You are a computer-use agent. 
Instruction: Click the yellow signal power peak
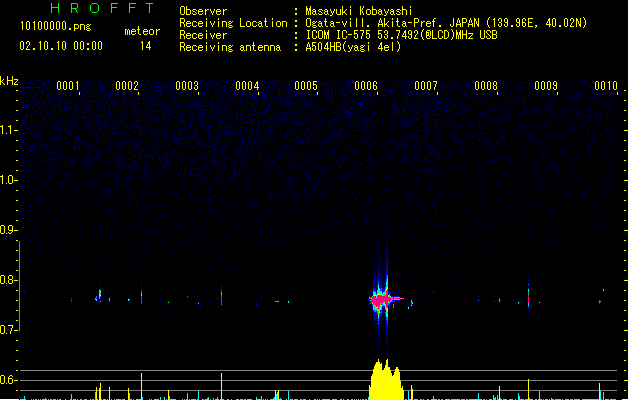pos(384,380)
